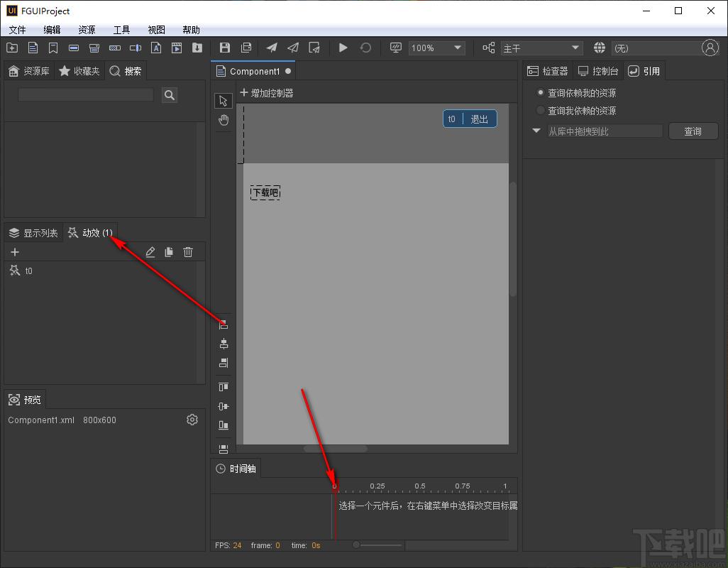
Task: Click the import resources icon
Action: (197, 48)
